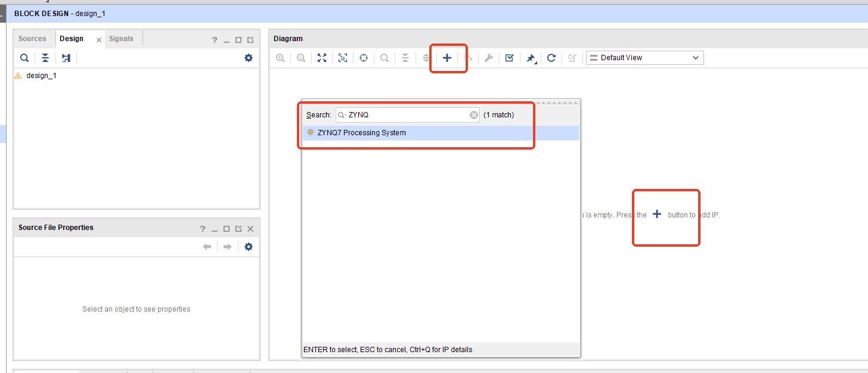Close the Source File Properties panel

tap(250, 229)
